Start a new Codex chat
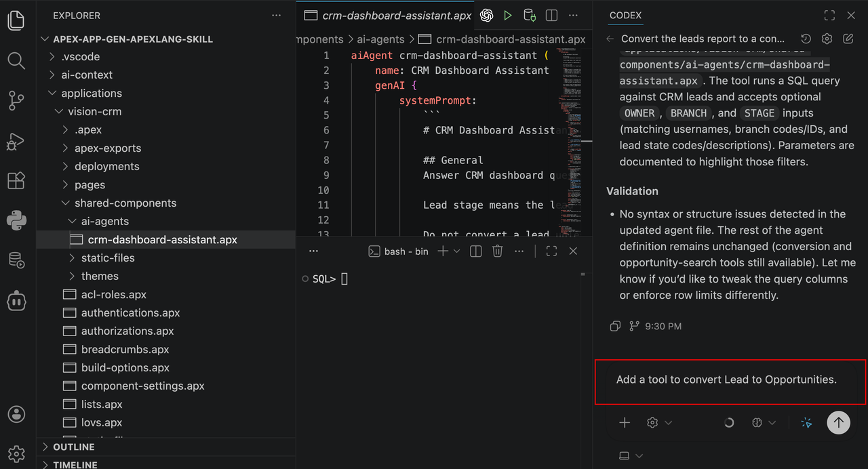Screen dimensions: 868x469 pyautogui.click(x=848, y=39)
